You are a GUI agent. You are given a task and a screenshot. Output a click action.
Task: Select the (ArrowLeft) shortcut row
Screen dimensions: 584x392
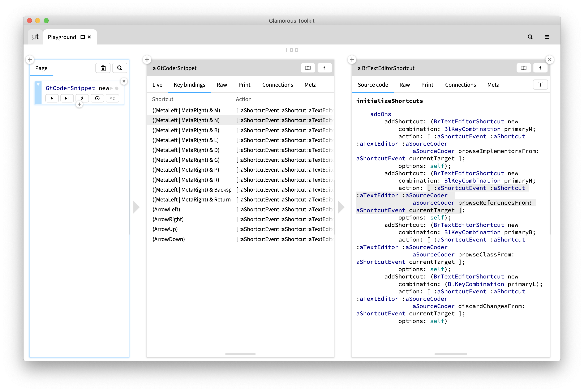point(240,209)
